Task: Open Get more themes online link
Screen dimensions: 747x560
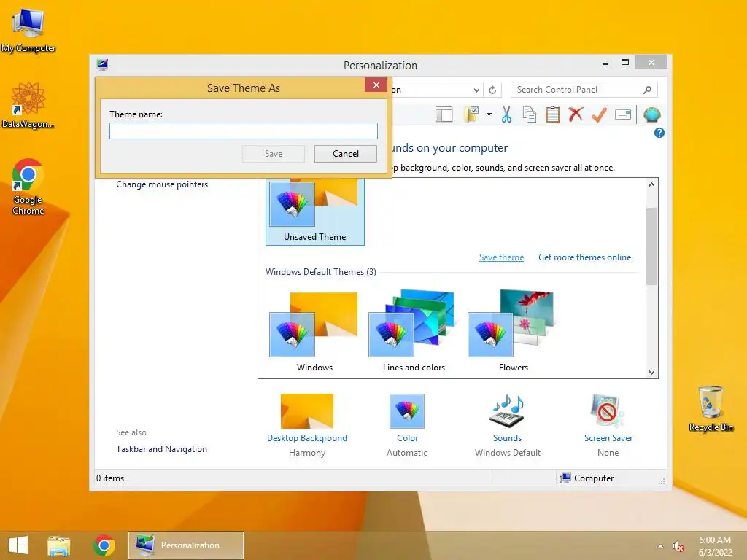Action: point(584,257)
